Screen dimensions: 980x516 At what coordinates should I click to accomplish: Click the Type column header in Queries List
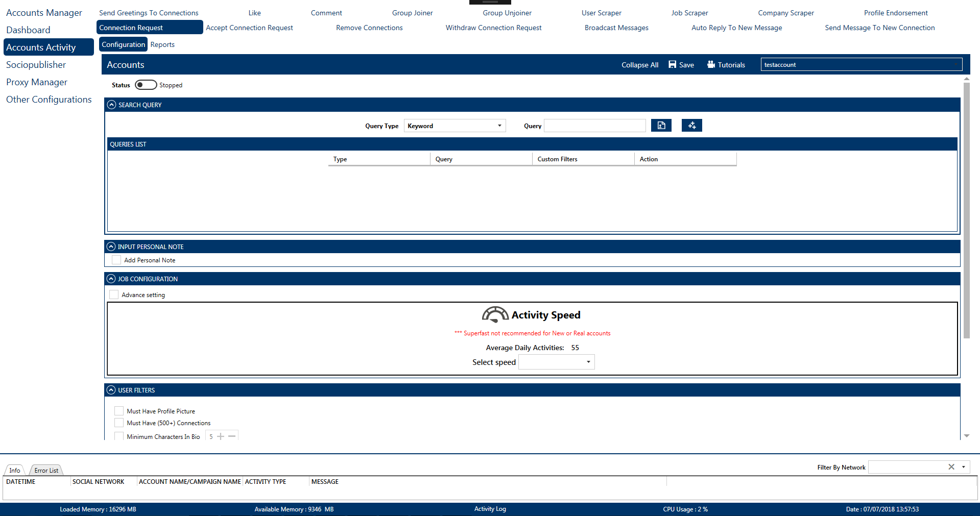coord(379,159)
